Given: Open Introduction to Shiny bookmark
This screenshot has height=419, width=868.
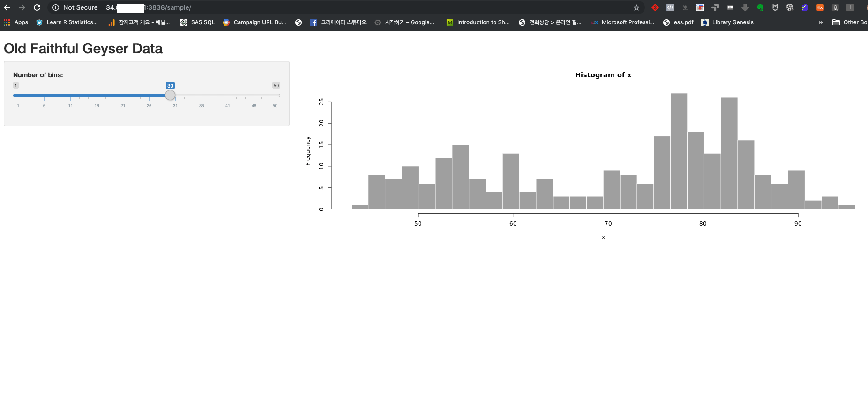Looking at the screenshot, I should [x=478, y=22].
